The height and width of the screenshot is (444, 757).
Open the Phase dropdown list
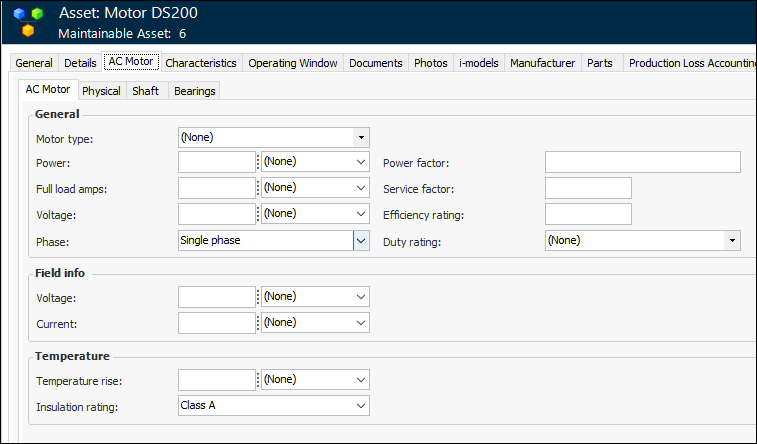point(360,240)
